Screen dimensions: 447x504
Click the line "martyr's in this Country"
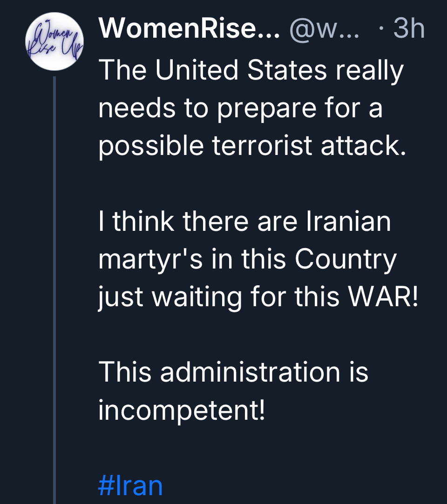247,259
